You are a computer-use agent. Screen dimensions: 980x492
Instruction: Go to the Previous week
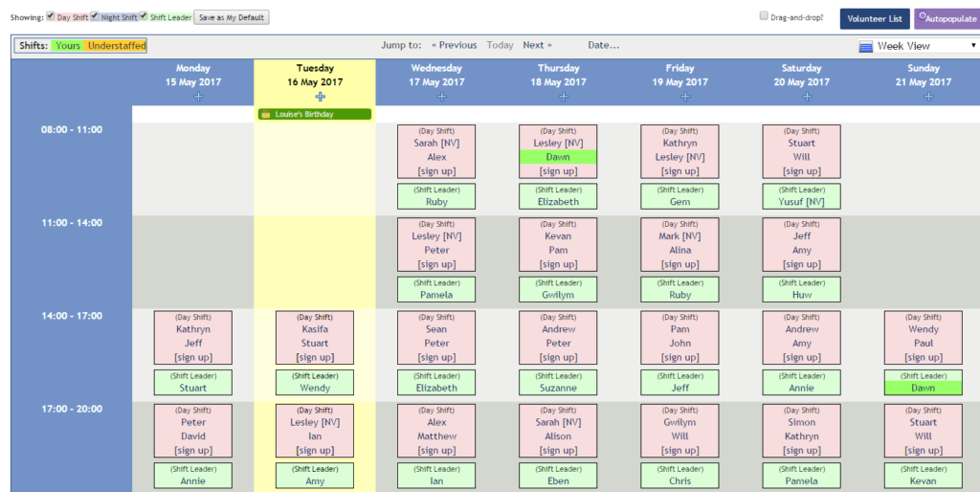tap(454, 45)
